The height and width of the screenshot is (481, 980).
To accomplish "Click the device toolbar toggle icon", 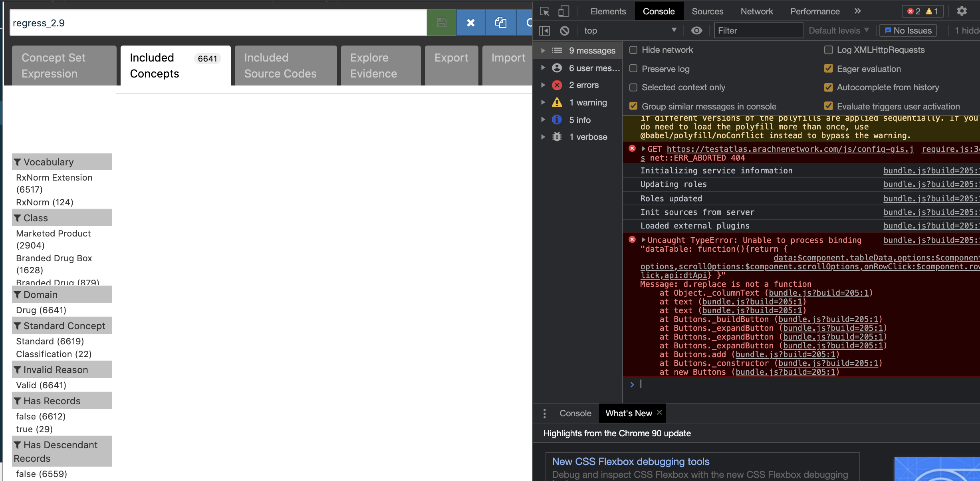I will coord(563,11).
